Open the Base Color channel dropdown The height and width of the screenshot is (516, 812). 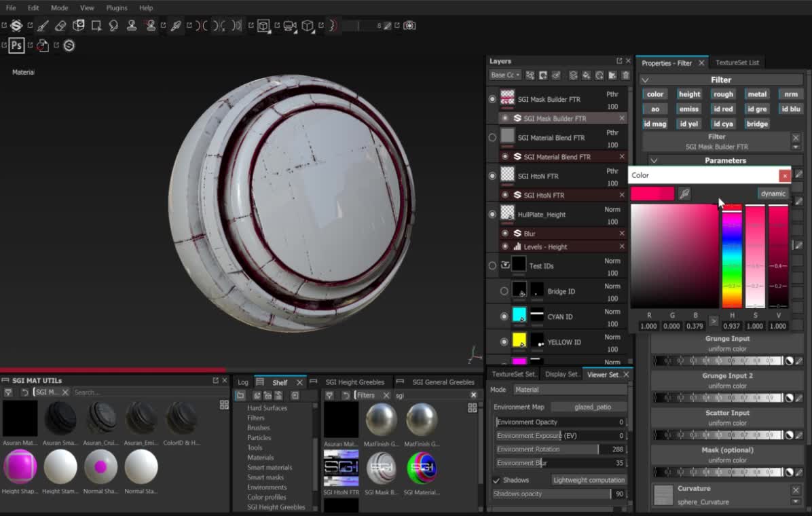point(505,75)
